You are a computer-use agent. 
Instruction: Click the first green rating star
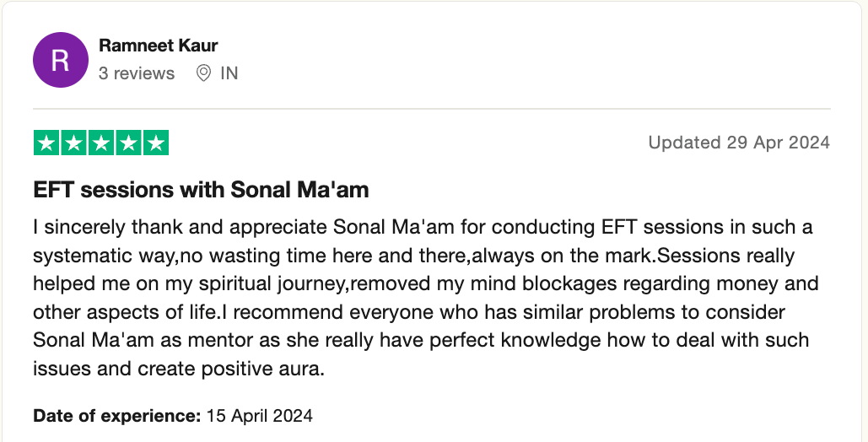47,143
